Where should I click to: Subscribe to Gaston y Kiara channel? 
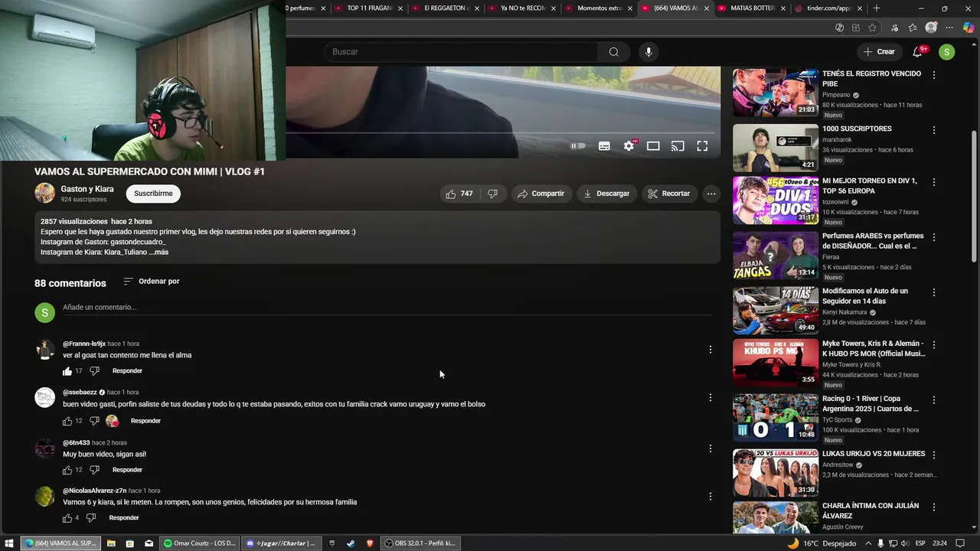pyautogui.click(x=153, y=194)
